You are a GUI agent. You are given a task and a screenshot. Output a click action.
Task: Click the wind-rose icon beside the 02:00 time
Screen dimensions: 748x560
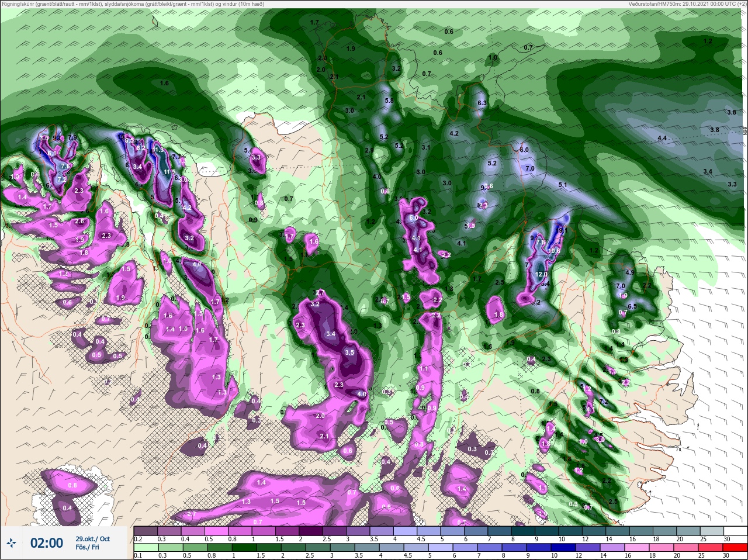[12, 544]
